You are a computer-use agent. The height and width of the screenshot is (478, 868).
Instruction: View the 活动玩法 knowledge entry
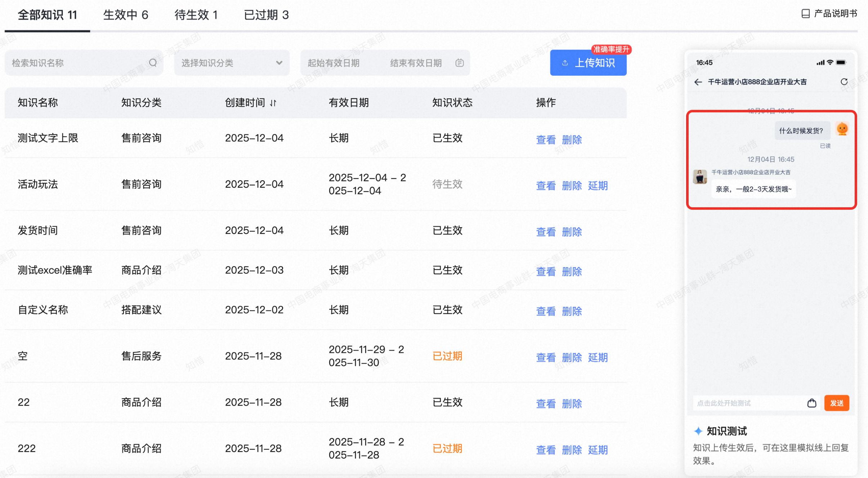[546, 186]
